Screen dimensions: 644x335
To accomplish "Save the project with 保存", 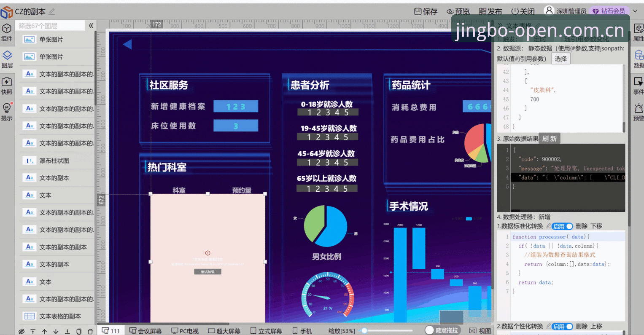I will pos(426,11).
